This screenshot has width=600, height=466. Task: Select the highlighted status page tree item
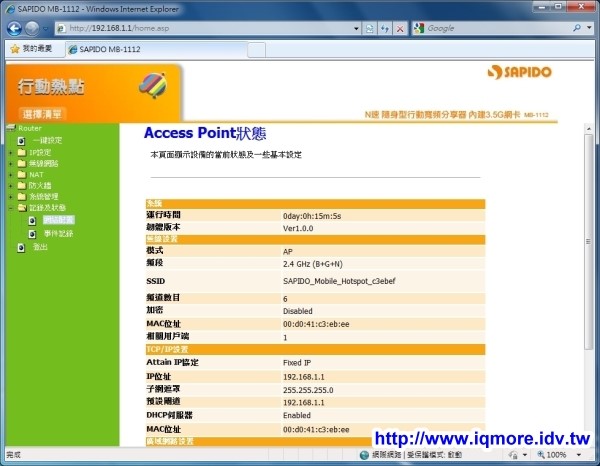pos(59,220)
